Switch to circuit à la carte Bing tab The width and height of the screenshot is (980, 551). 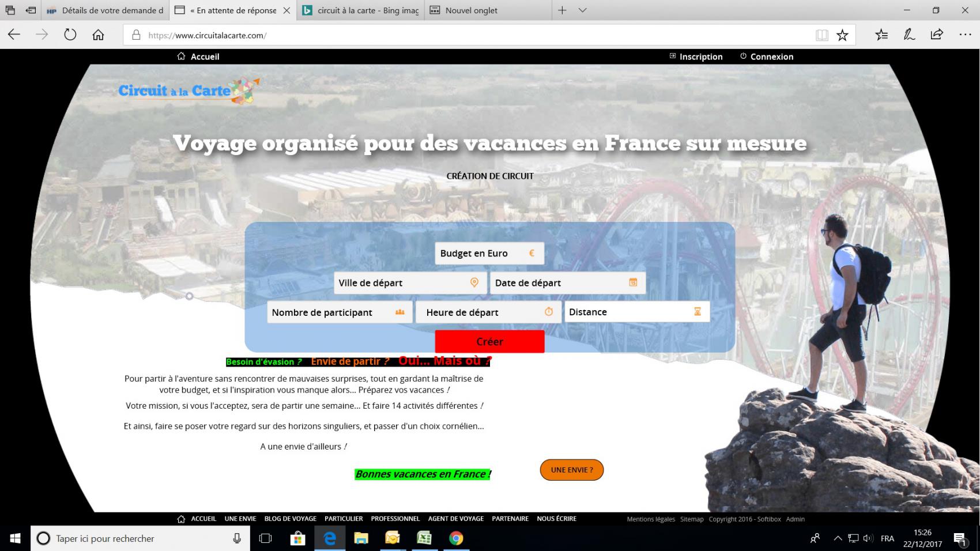[x=361, y=10]
